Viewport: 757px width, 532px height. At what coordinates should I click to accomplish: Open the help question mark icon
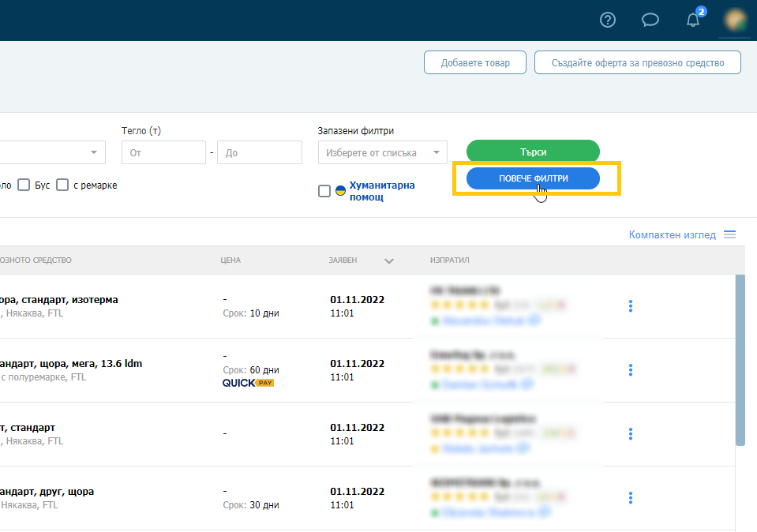coord(607,20)
